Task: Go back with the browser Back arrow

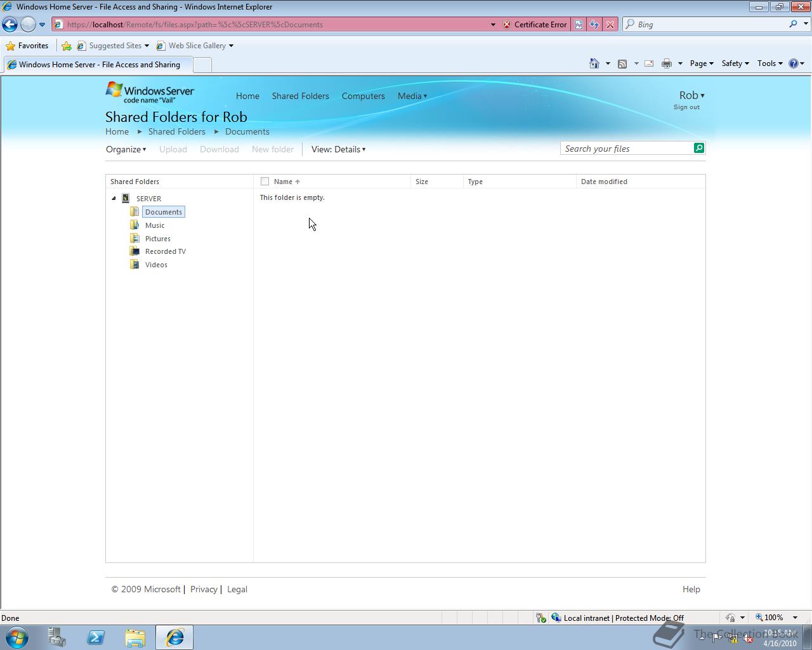Action: (10, 24)
